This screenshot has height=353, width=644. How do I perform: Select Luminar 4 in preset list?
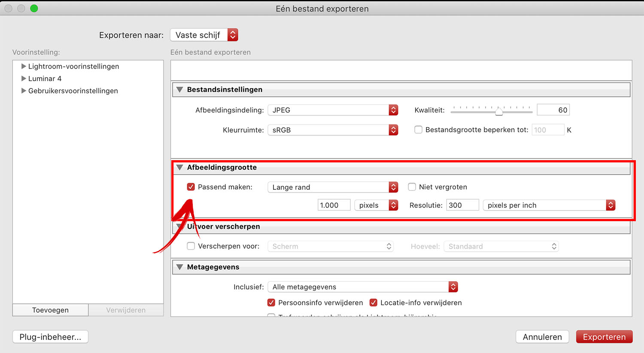coord(45,79)
